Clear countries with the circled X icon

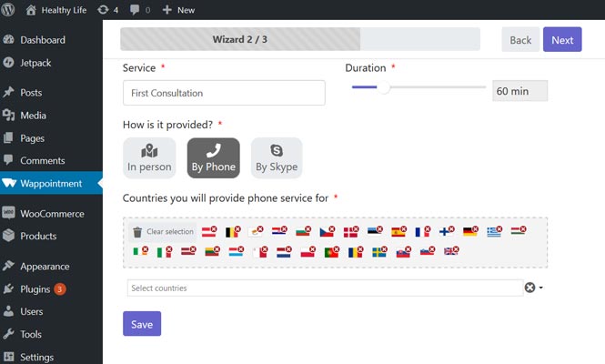529,288
